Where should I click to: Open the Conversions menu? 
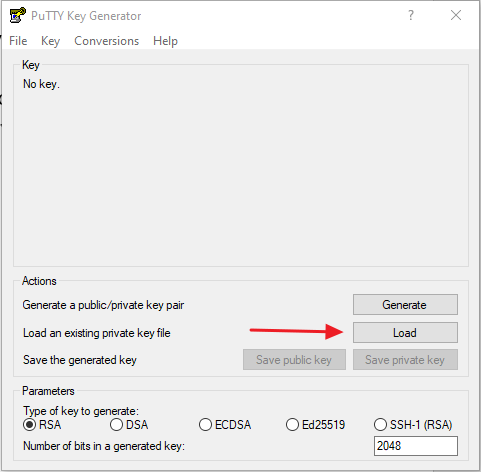(x=106, y=41)
